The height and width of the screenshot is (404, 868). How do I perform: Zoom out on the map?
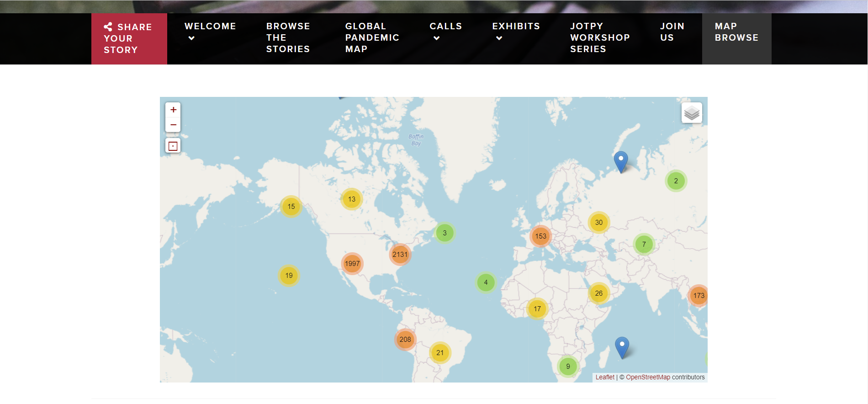173,125
